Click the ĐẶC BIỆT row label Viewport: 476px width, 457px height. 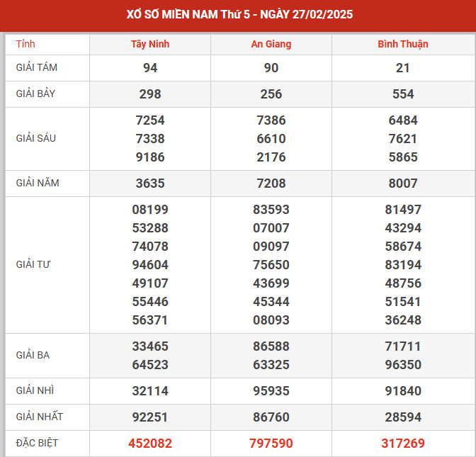pyautogui.click(x=37, y=443)
